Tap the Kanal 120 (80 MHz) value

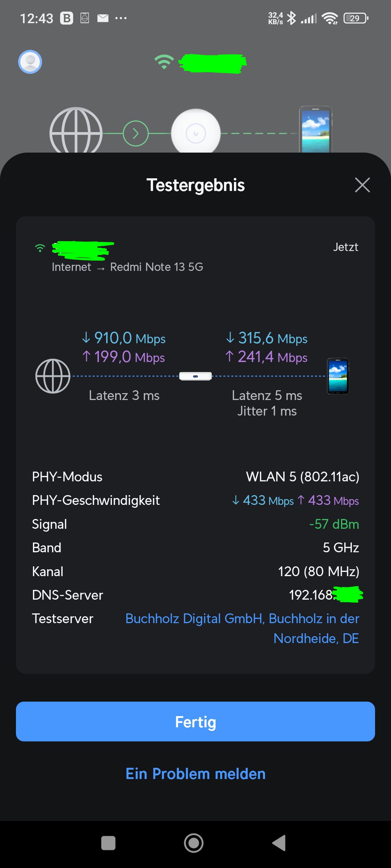point(318,571)
